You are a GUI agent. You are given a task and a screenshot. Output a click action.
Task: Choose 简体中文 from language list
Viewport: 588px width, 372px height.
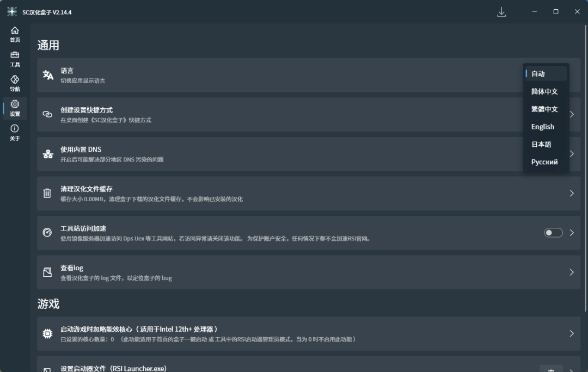point(546,91)
